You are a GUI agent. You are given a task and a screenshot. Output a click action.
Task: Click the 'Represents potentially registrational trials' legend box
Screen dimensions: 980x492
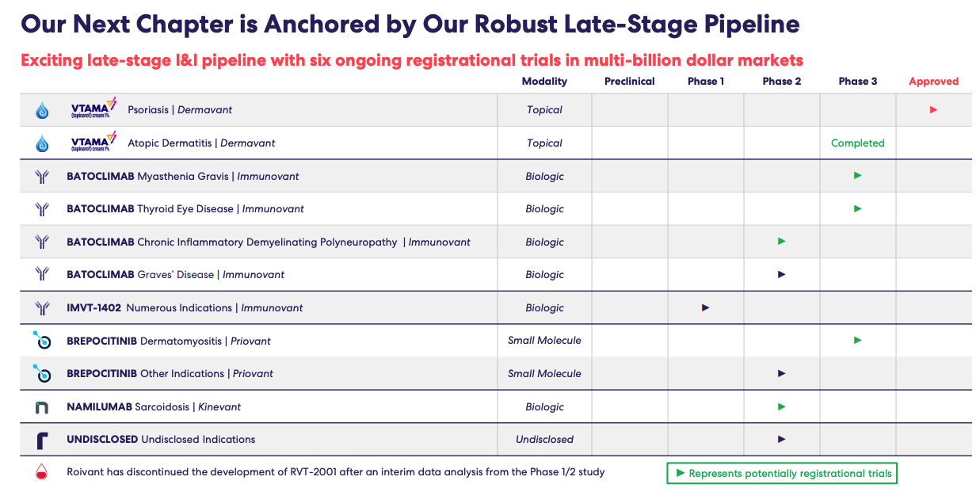point(781,474)
